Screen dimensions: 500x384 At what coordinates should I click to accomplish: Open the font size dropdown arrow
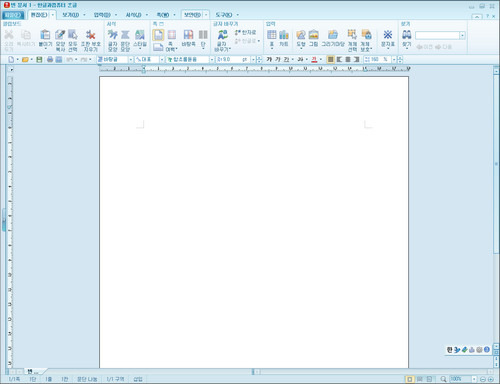click(253, 59)
